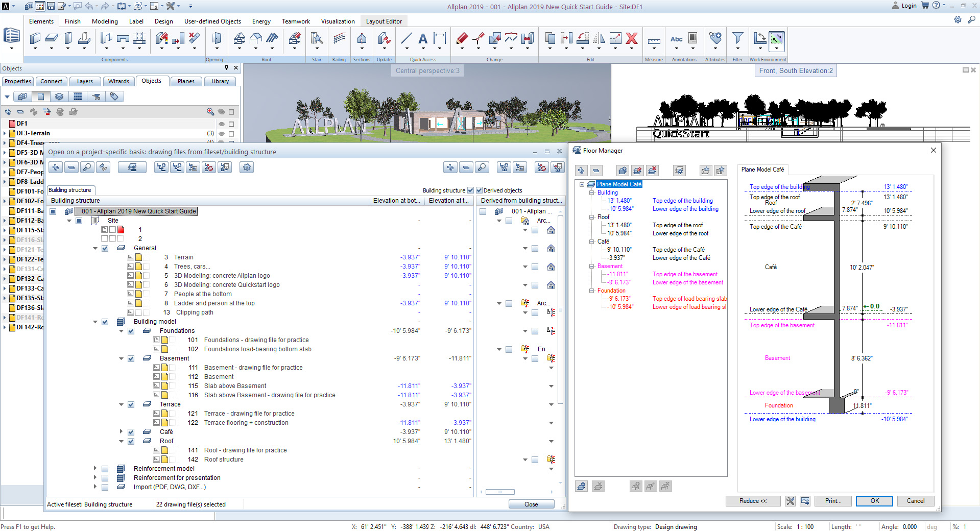Uncheck the Building model checkbox

[105, 322]
